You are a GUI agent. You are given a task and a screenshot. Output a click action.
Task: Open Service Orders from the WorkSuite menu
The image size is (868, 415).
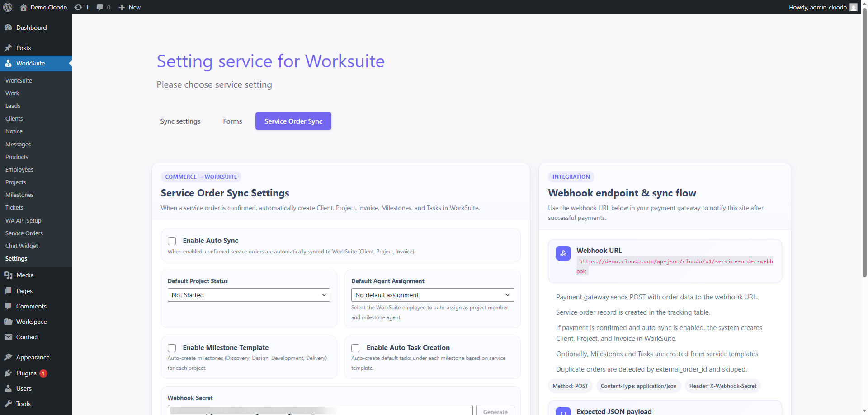click(x=24, y=233)
